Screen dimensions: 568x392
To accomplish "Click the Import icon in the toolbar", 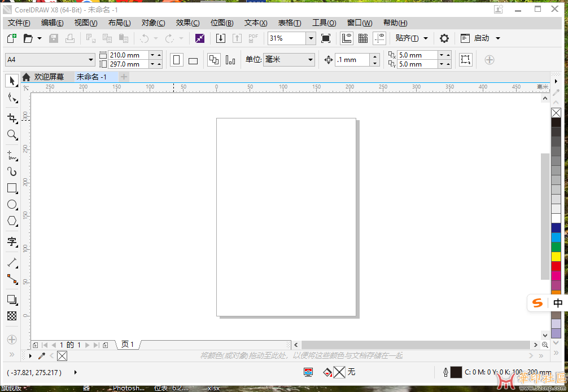I will pos(221,38).
